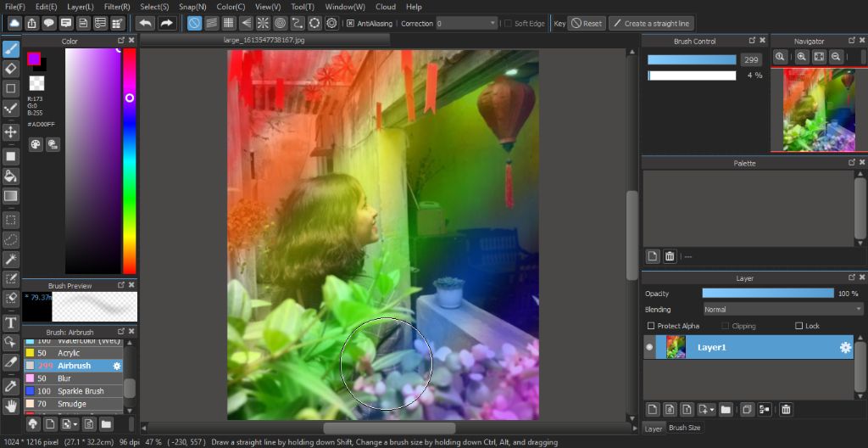Zoom in on Navigator panel
The height and width of the screenshot is (448, 868).
[x=802, y=57]
